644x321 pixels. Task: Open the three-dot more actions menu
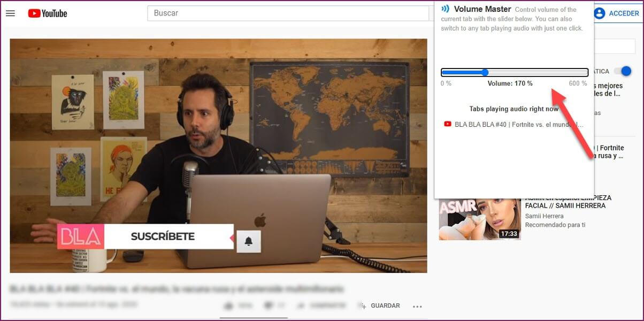pyautogui.click(x=417, y=307)
